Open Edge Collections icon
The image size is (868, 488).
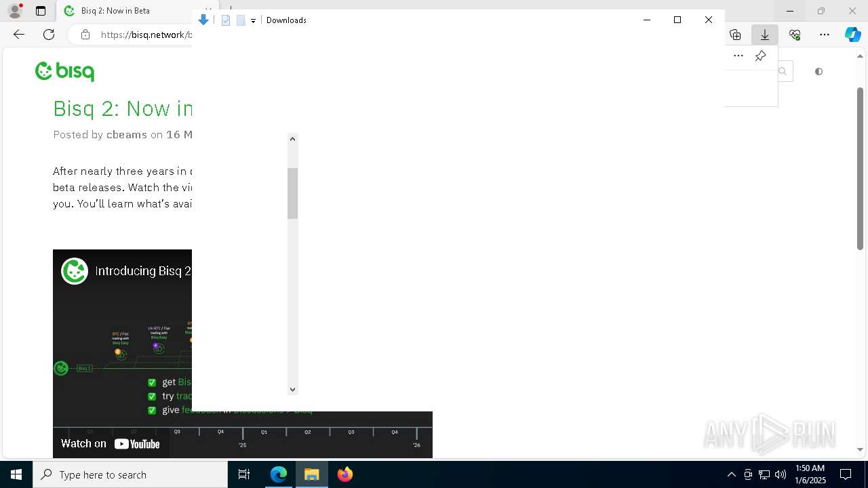click(x=735, y=35)
